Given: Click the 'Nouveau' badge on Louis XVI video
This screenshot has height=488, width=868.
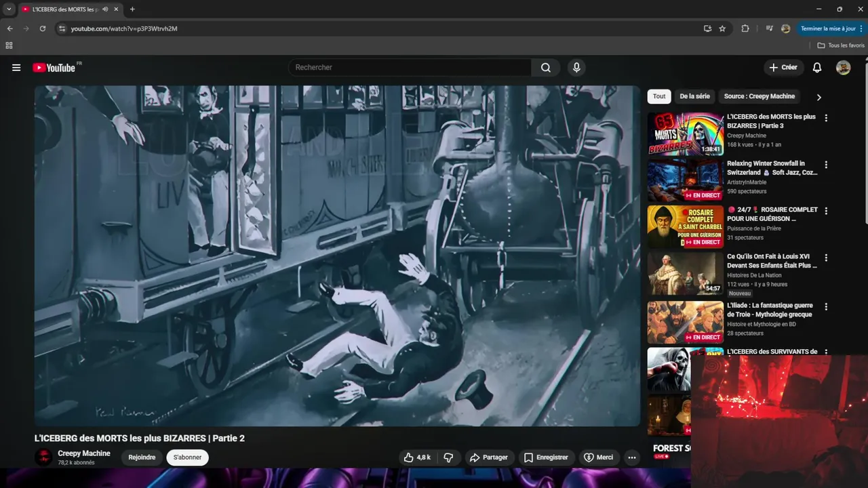Looking at the screenshot, I should click(740, 293).
